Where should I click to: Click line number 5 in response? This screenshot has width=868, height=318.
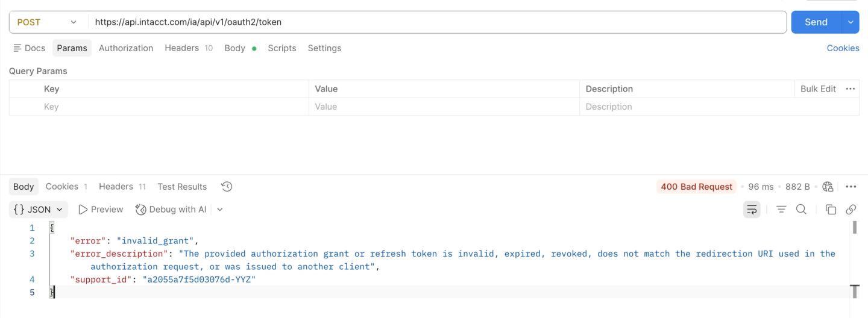tap(32, 292)
